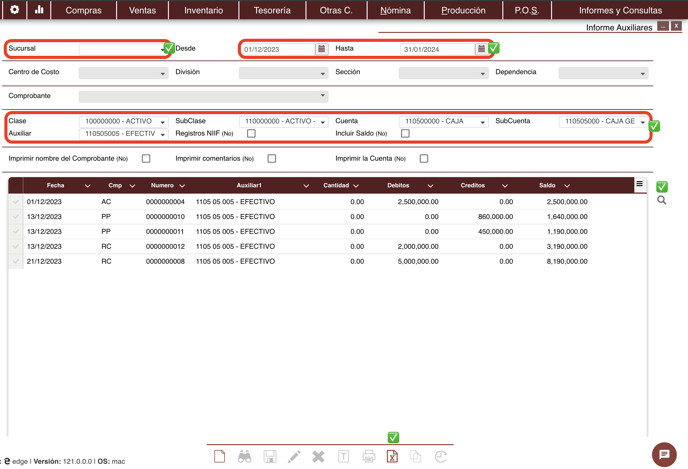
Task: Sort by the Numero column header
Action: [x=162, y=186]
